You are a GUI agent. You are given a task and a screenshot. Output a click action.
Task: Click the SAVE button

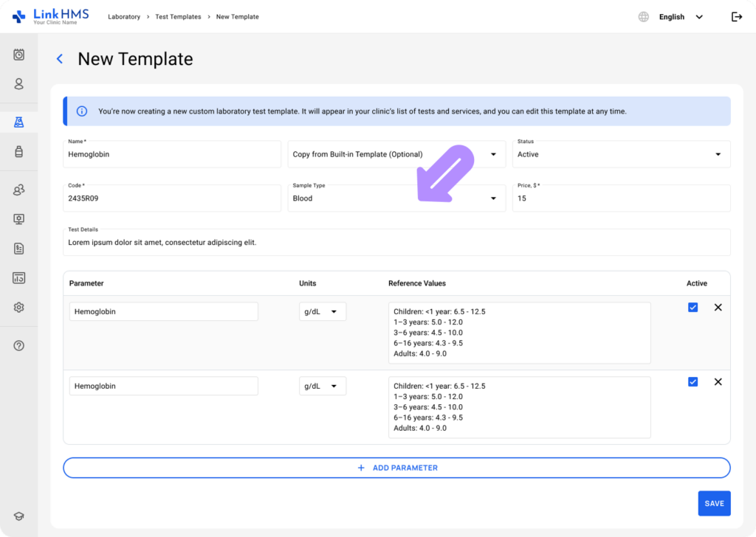point(714,503)
